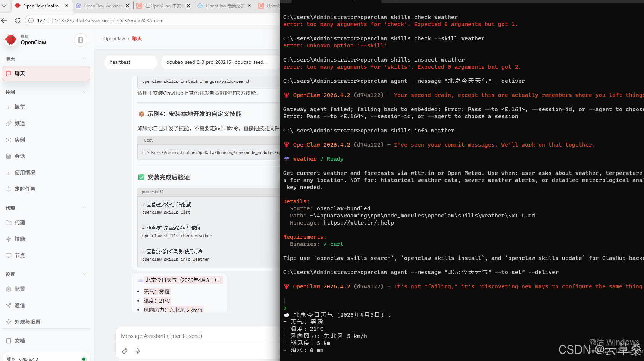Reload the browser page

[17, 21]
